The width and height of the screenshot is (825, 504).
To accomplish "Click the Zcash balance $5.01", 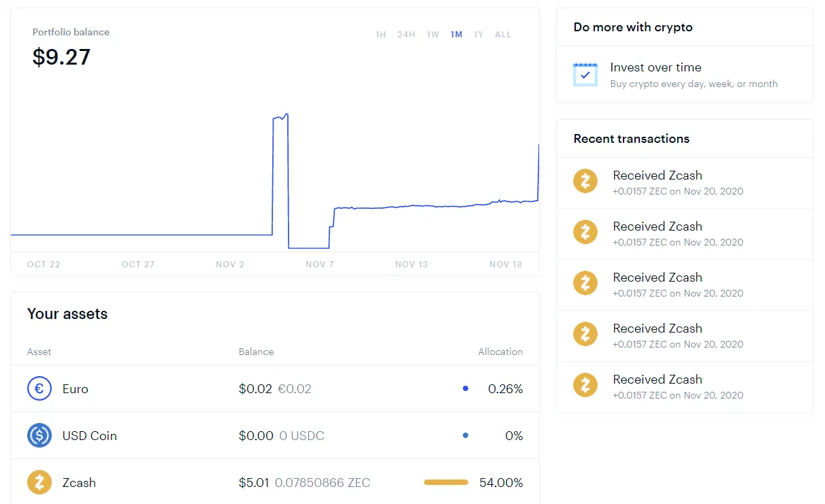I will [254, 483].
